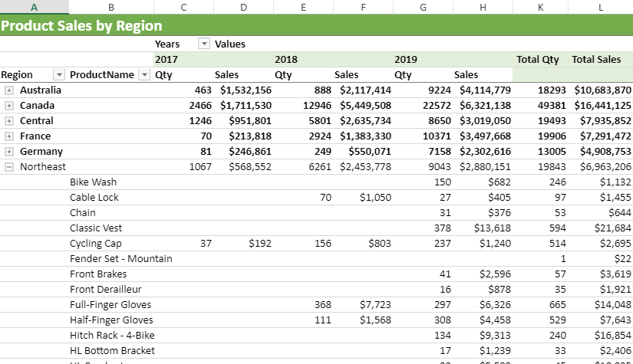Select column L header
633x364 pixels.
click(601, 7)
